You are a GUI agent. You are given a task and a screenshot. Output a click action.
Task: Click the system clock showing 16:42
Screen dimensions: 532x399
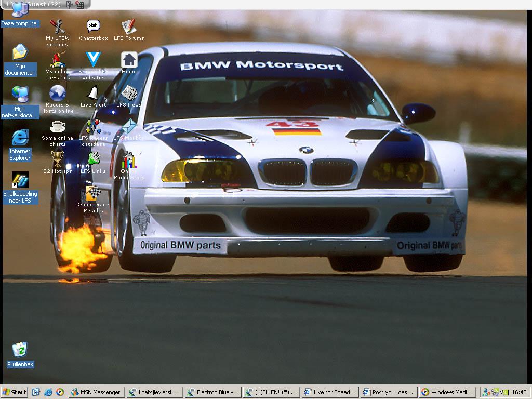pyautogui.click(x=519, y=392)
